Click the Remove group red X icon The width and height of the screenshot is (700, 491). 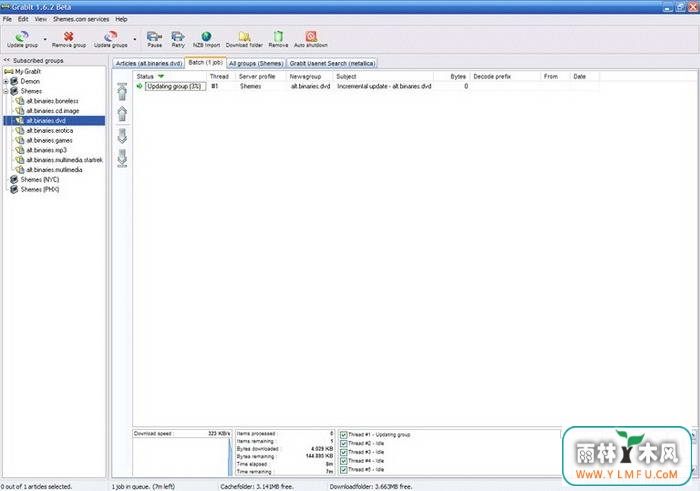click(68, 36)
